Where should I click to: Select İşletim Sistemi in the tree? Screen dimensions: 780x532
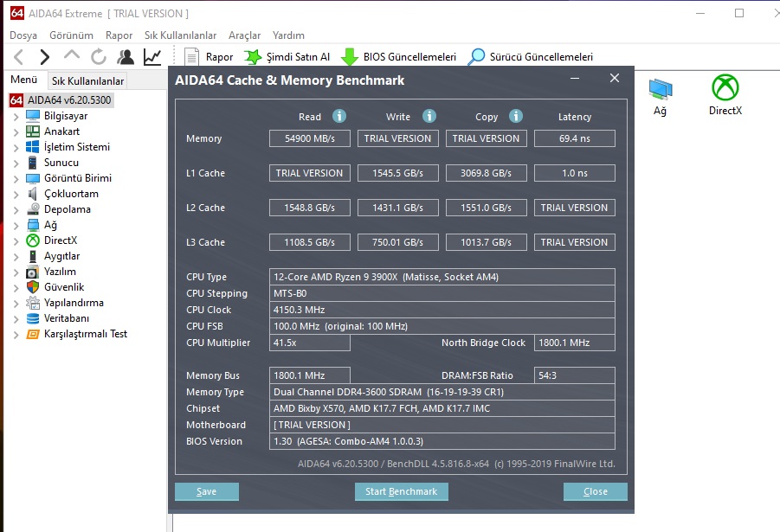click(76, 147)
